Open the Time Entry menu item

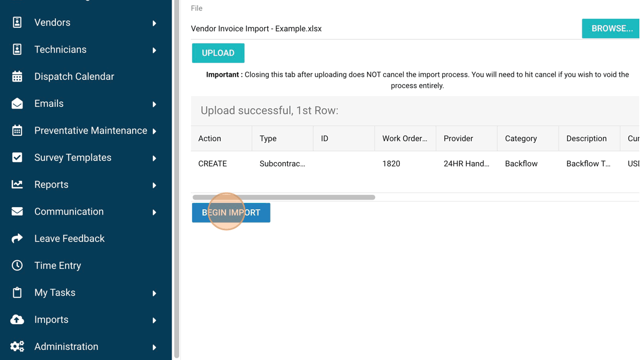(57, 266)
